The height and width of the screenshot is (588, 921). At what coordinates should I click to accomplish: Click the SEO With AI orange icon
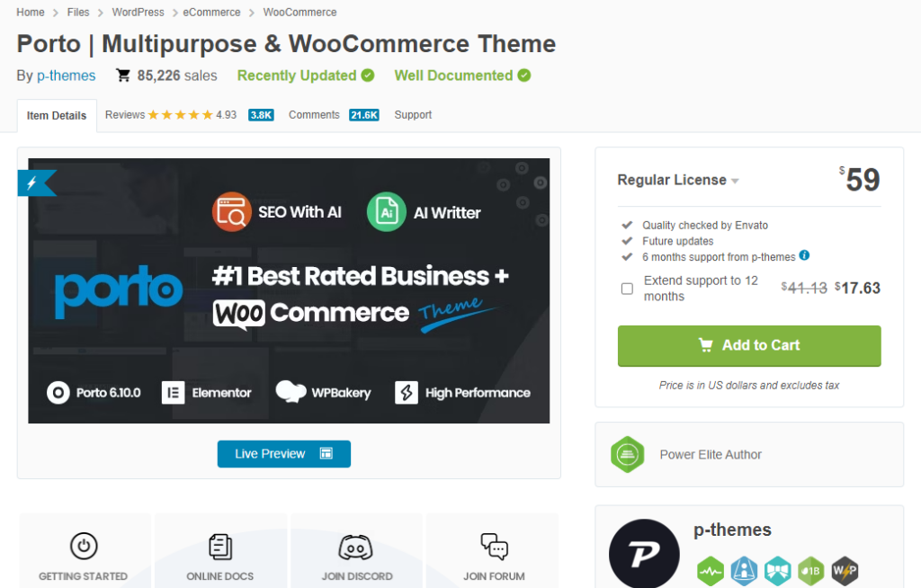tap(231, 212)
